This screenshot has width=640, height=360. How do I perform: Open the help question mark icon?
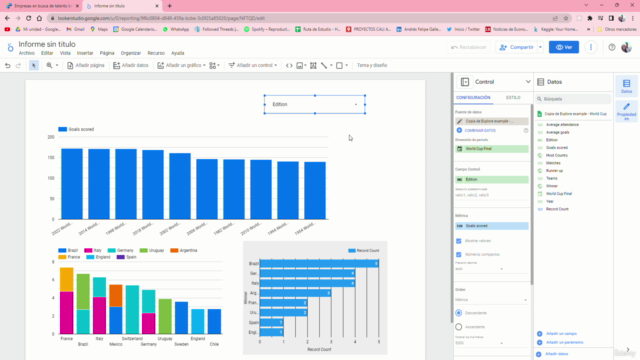coord(611,47)
